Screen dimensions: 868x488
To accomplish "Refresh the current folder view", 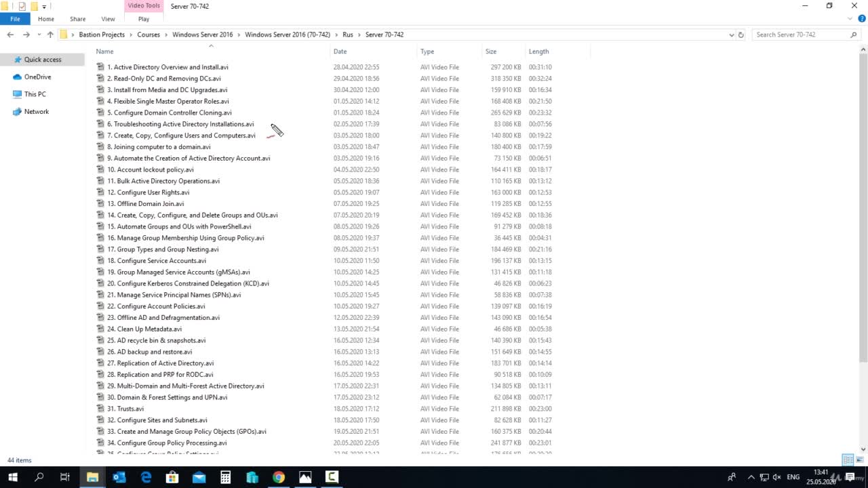I will tap(741, 35).
